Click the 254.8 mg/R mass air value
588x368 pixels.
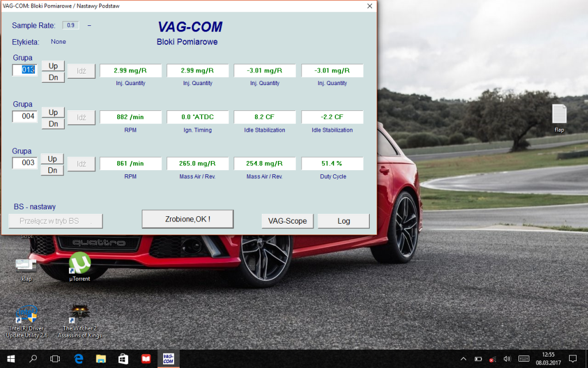[x=264, y=163]
